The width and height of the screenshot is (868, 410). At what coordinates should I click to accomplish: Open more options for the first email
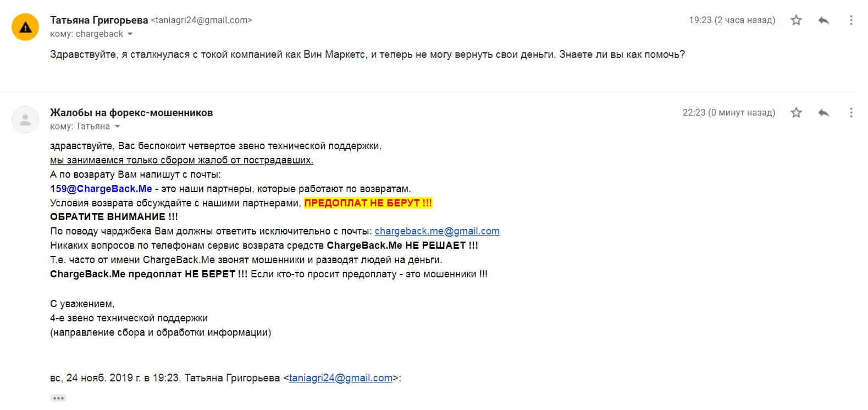pyautogui.click(x=851, y=20)
